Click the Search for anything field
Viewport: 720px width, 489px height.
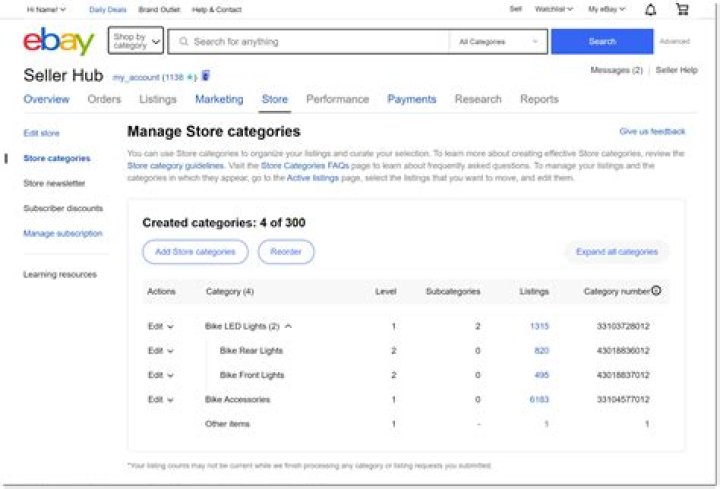[x=310, y=42]
